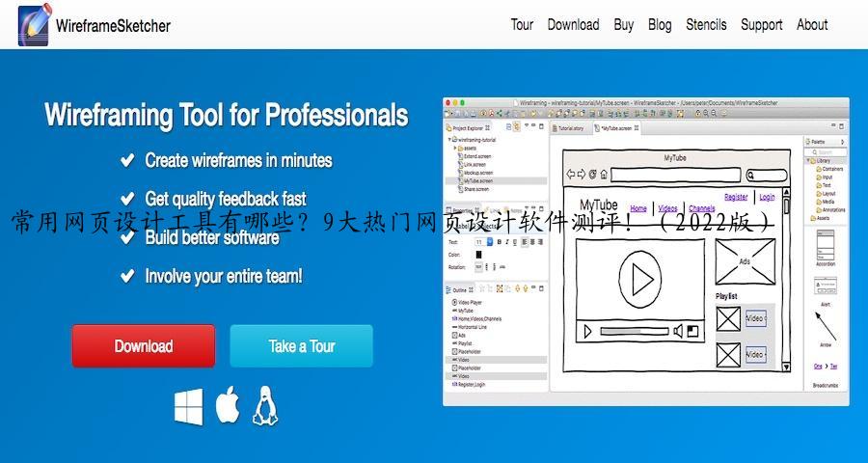This screenshot has height=463, width=868.
Task: Open Share.screen in Project Explorer
Action: [473, 189]
